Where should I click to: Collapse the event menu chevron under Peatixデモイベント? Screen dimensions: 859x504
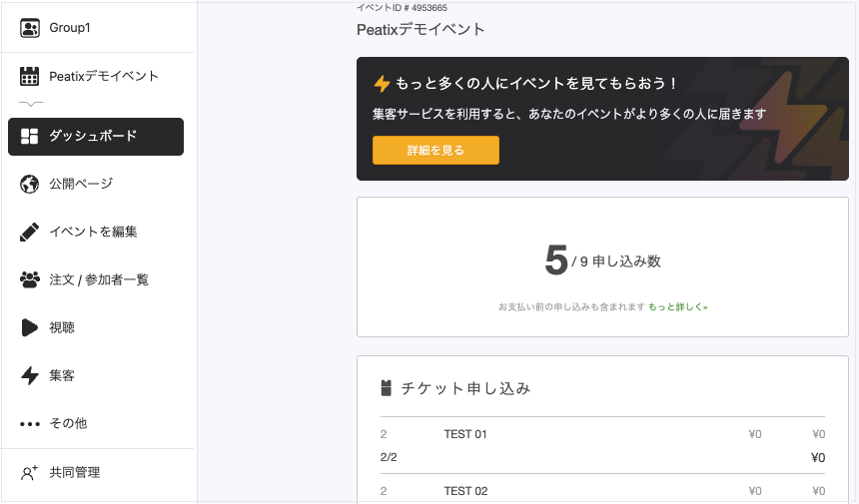click(31, 103)
